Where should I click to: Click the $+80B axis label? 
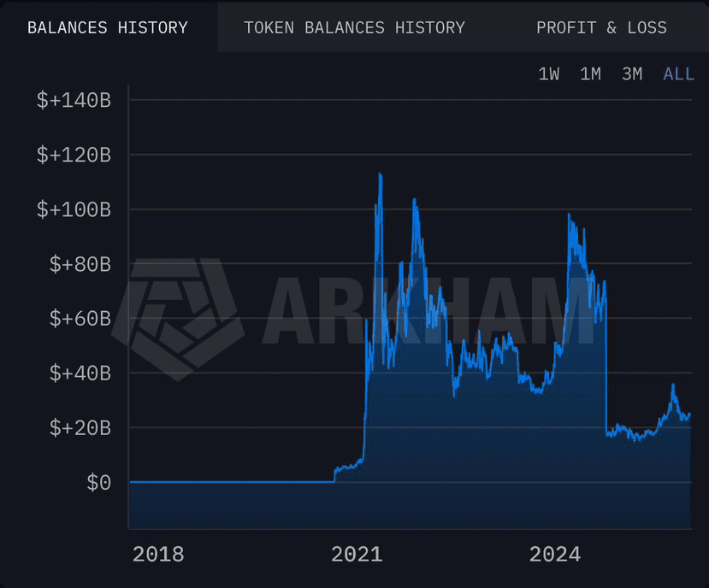(80, 264)
